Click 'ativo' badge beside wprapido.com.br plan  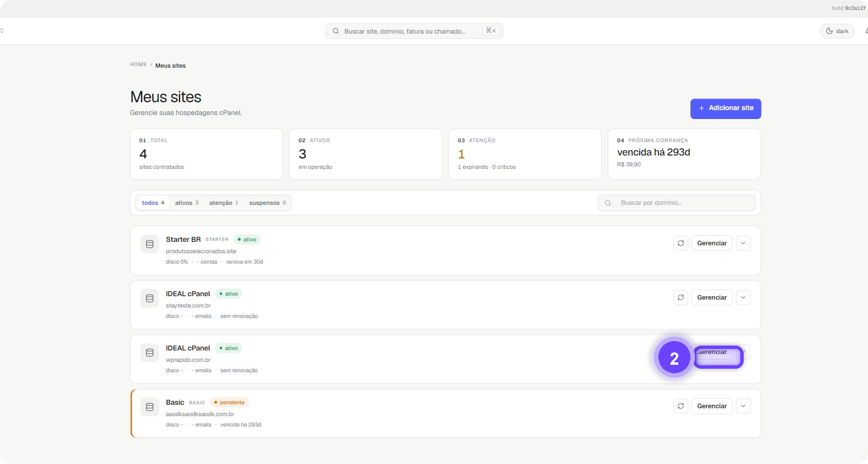click(229, 348)
